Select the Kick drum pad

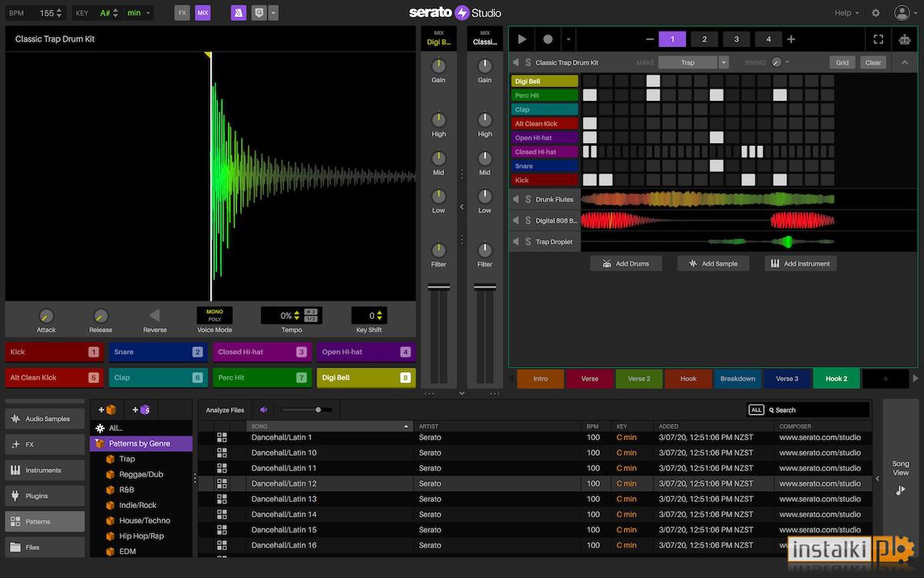point(54,352)
